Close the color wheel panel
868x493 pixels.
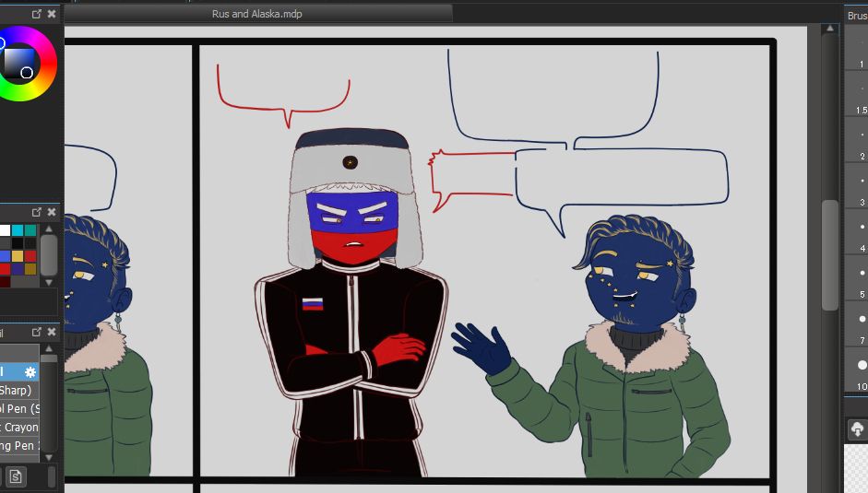click(52, 14)
